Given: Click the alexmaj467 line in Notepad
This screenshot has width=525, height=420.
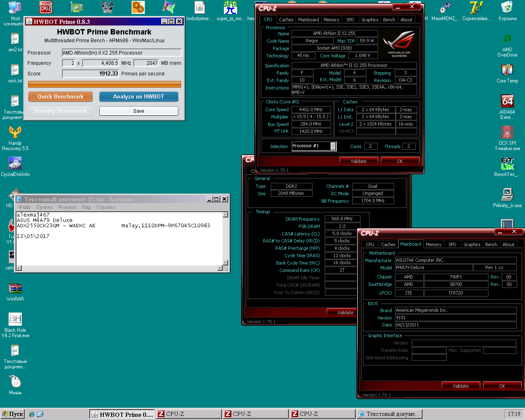Looking at the screenshot, I should tap(33, 215).
